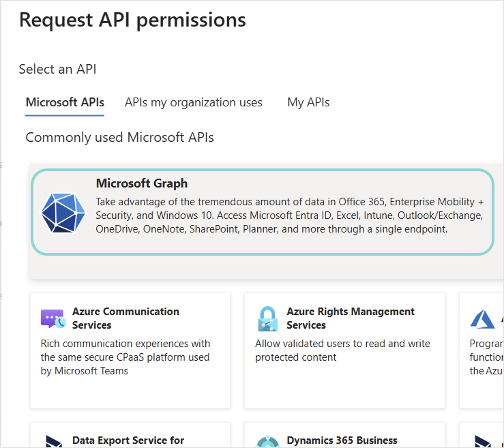Click the 'Allow validated users' description text

pos(342,350)
